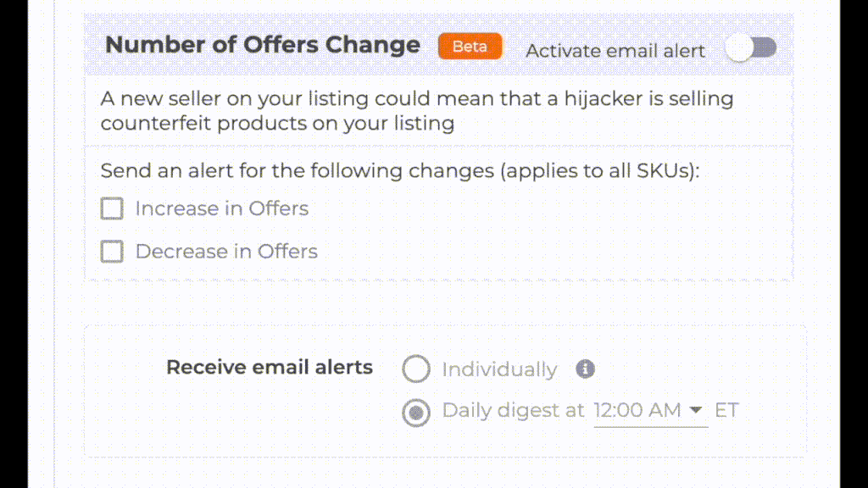Toggle the Activate email alert switch
Screen dimensions: 868x488
tap(751, 48)
